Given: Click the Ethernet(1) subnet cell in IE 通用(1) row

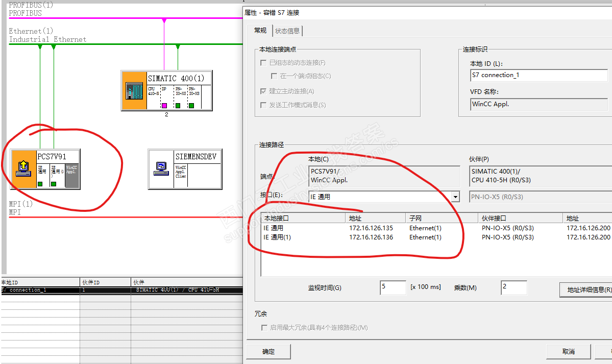Looking at the screenshot, I should click(425, 237).
